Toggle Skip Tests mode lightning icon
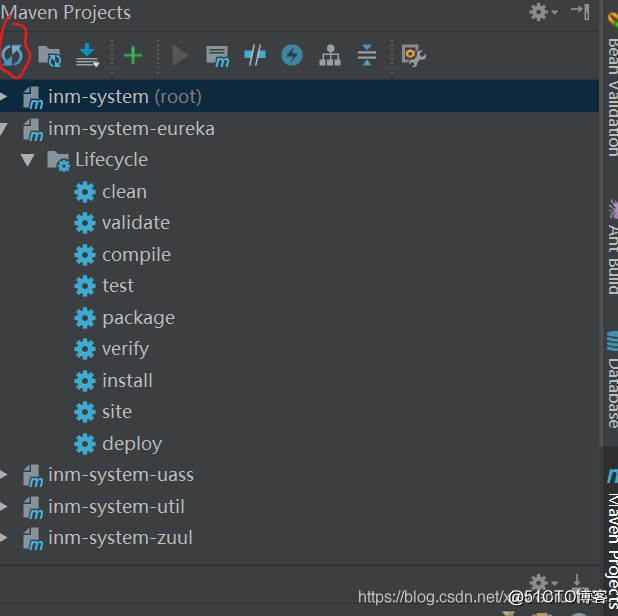The image size is (618, 616). 292,56
